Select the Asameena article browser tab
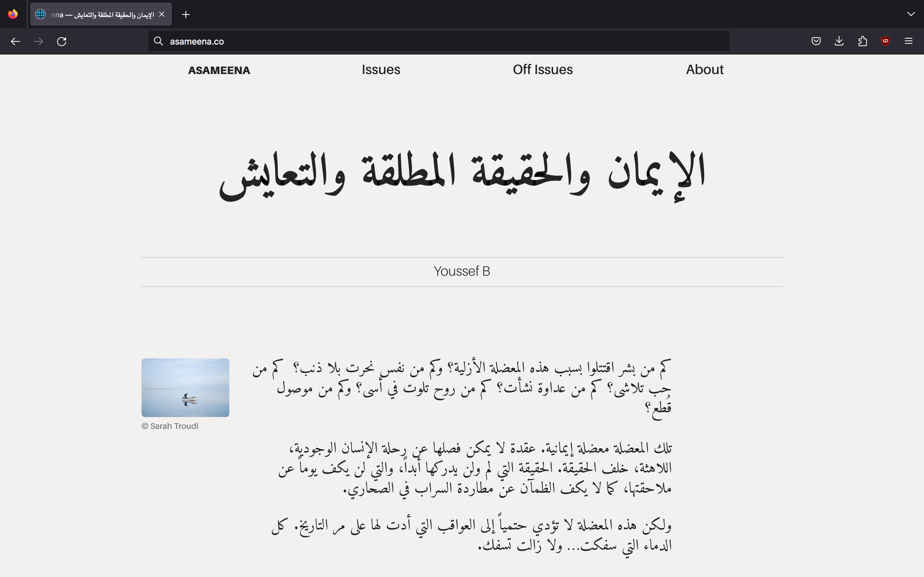Screen dimensions: 924x577 (x=101, y=14)
